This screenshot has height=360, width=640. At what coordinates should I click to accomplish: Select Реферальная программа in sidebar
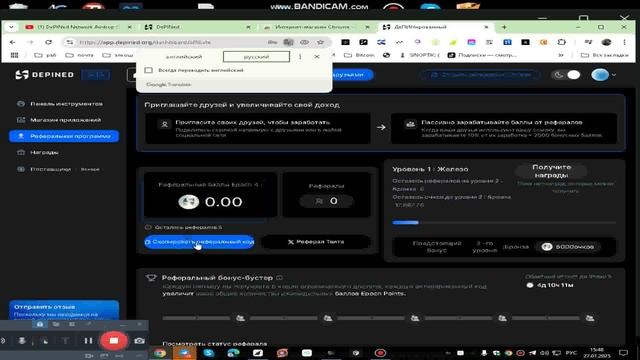coord(64,136)
